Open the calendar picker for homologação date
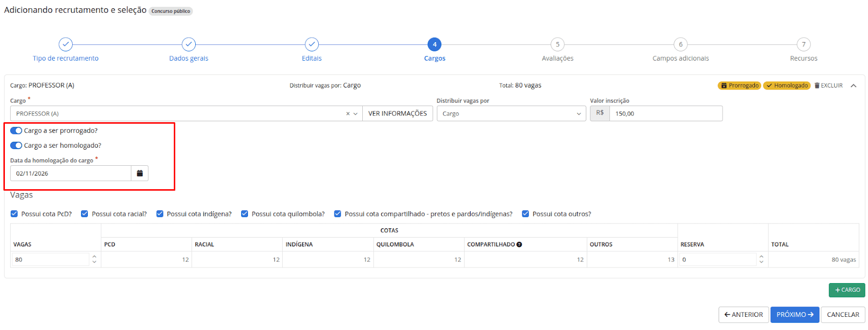Screen dimensions: 868x330 click(140, 173)
